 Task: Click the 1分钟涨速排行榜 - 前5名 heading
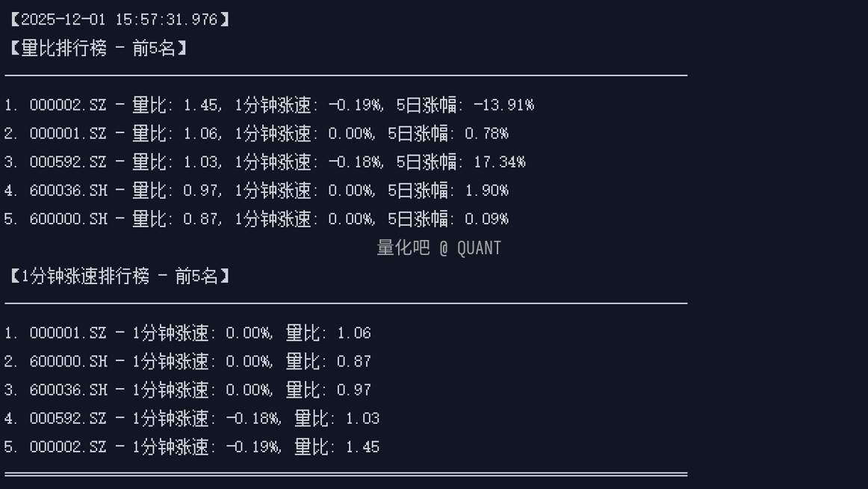[120, 277]
